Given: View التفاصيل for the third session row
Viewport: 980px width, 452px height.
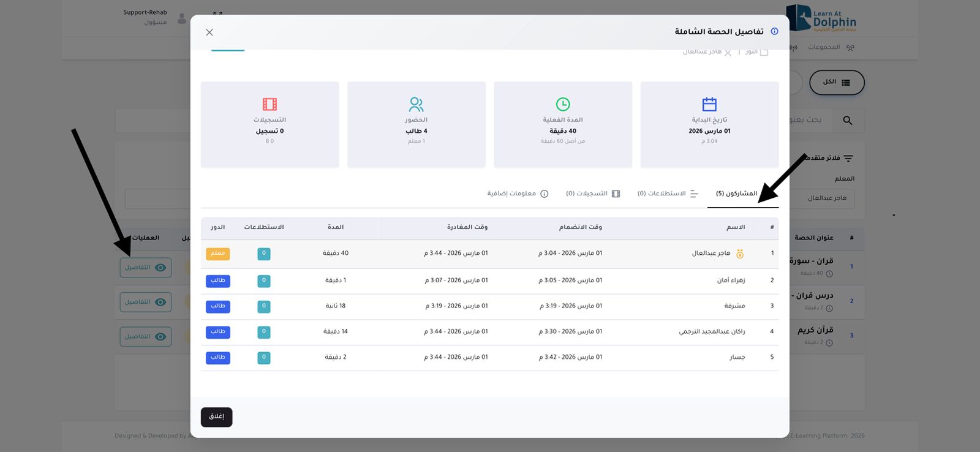Looking at the screenshot, I should tap(146, 336).
